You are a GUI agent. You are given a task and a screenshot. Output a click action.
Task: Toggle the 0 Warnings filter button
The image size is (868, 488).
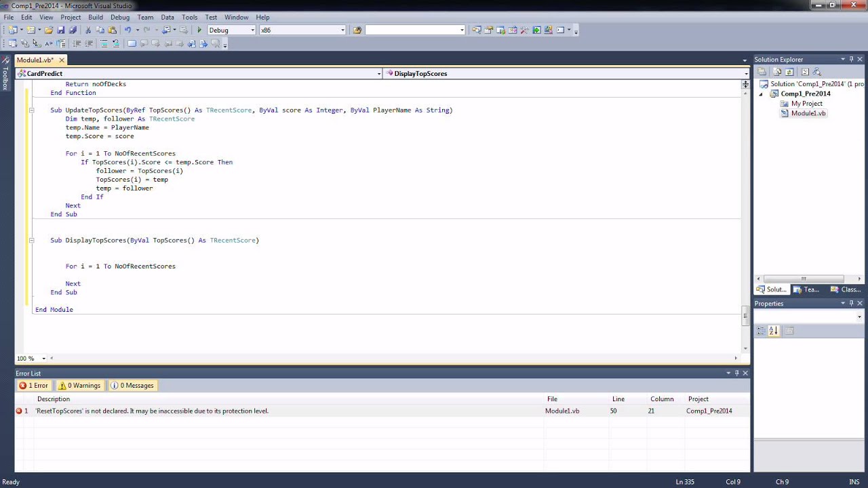(x=79, y=385)
